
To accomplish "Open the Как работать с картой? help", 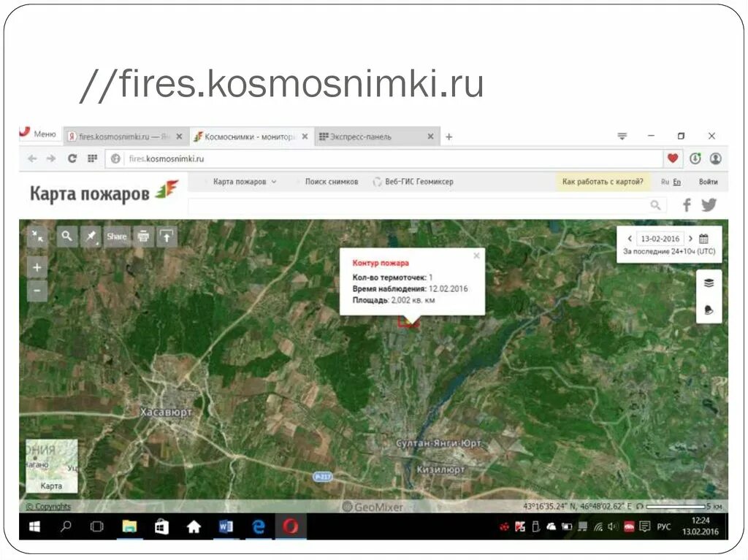I will tap(603, 182).
